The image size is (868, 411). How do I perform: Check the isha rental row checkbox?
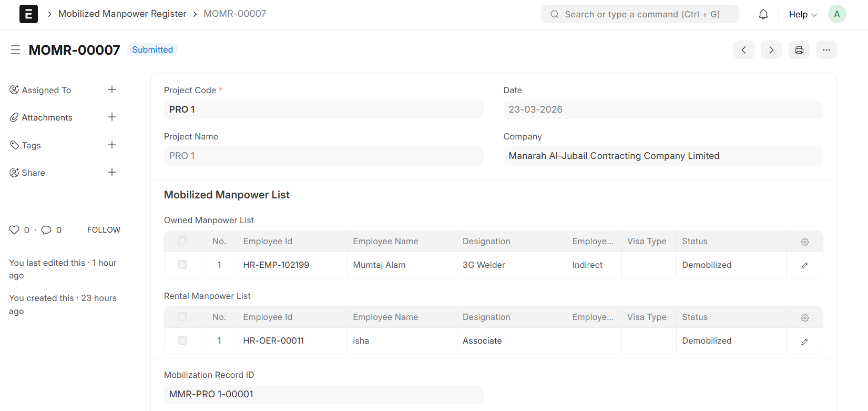point(182,340)
